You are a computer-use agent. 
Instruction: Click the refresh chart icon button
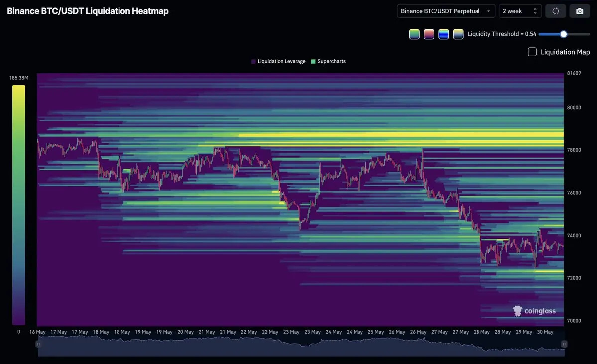556,11
